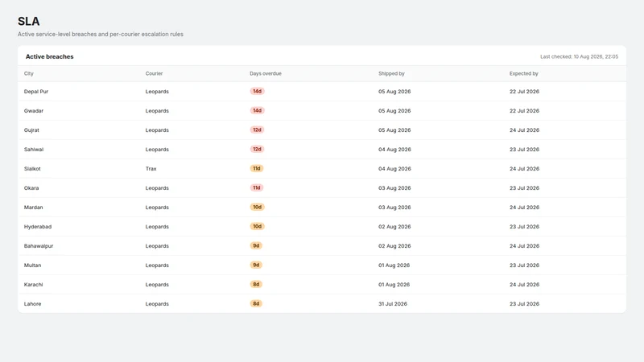Click the Multan city entry
Screen dimensions: 644x362
[32, 265]
